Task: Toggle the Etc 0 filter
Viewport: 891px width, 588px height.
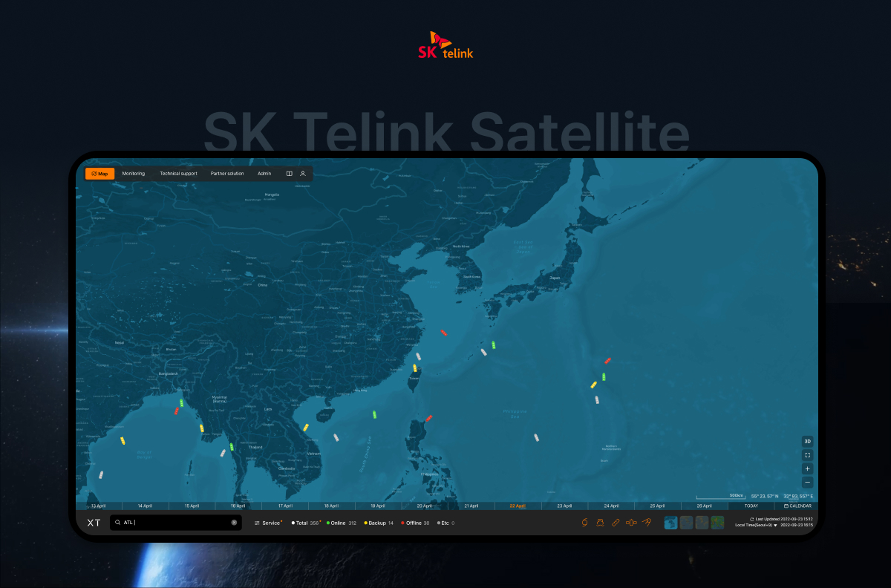Action: click(x=446, y=523)
